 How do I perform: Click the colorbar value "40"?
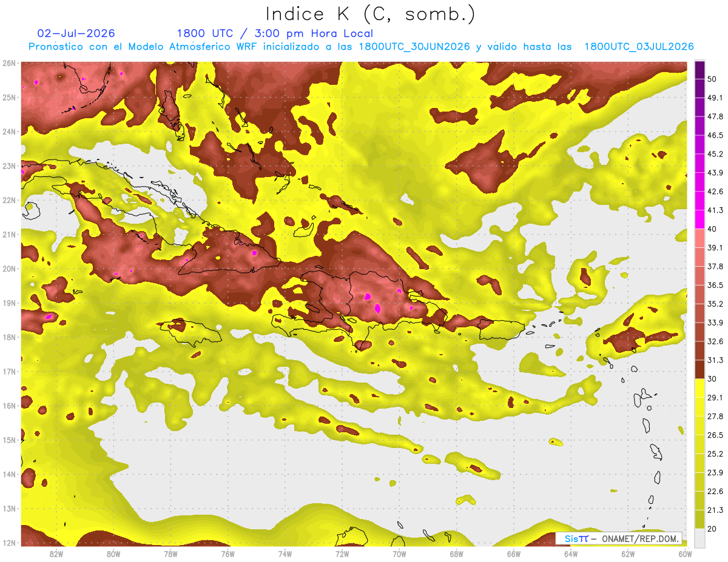coord(713,229)
